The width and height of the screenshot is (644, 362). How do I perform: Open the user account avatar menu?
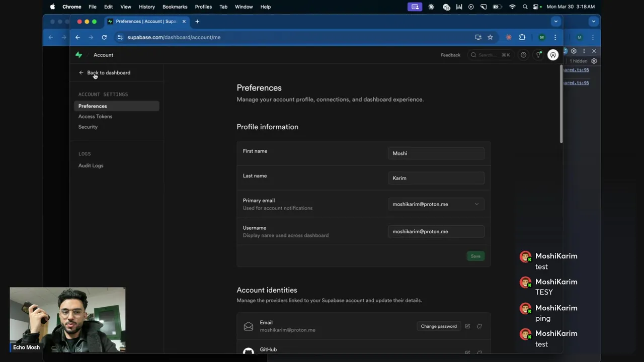click(x=553, y=55)
